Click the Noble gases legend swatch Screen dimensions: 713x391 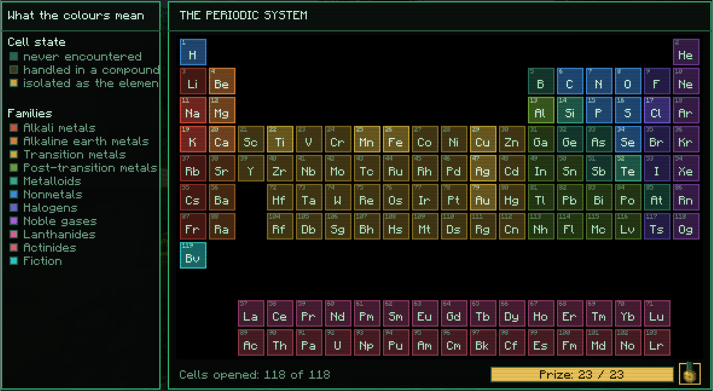coord(14,221)
